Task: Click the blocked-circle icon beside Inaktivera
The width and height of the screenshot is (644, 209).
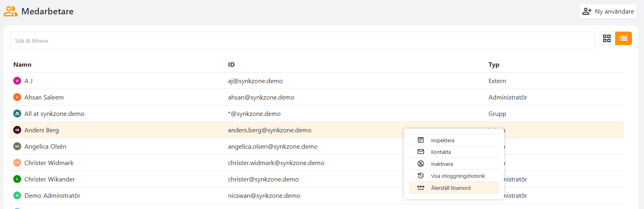Action: point(421,164)
